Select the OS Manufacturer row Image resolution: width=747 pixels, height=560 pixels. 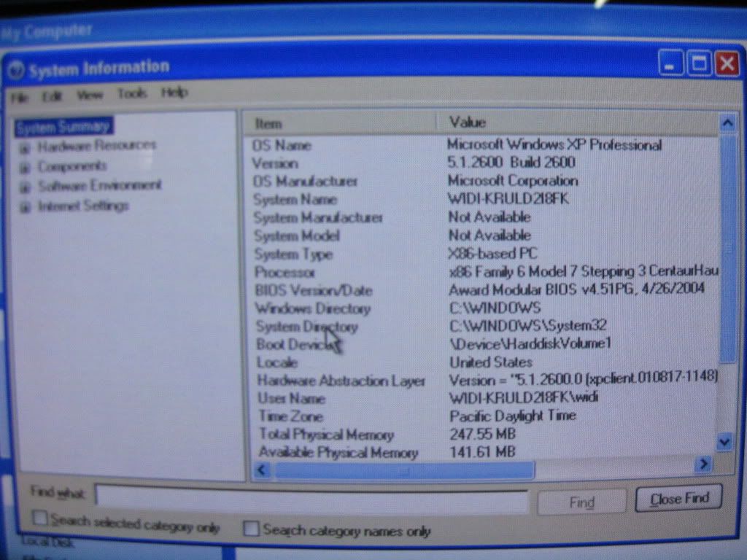481,181
